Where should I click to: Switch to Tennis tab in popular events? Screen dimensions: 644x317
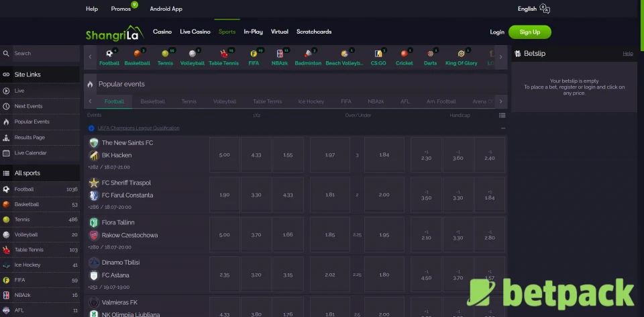[x=189, y=101]
